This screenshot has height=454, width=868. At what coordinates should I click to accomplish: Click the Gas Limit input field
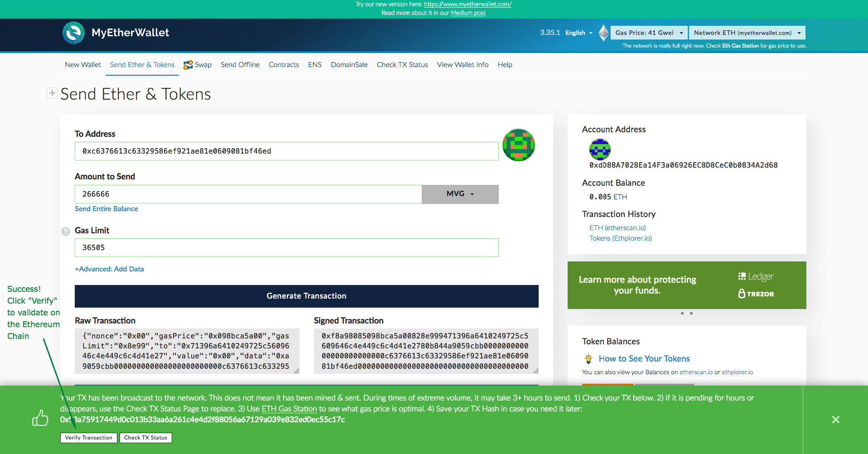287,248
